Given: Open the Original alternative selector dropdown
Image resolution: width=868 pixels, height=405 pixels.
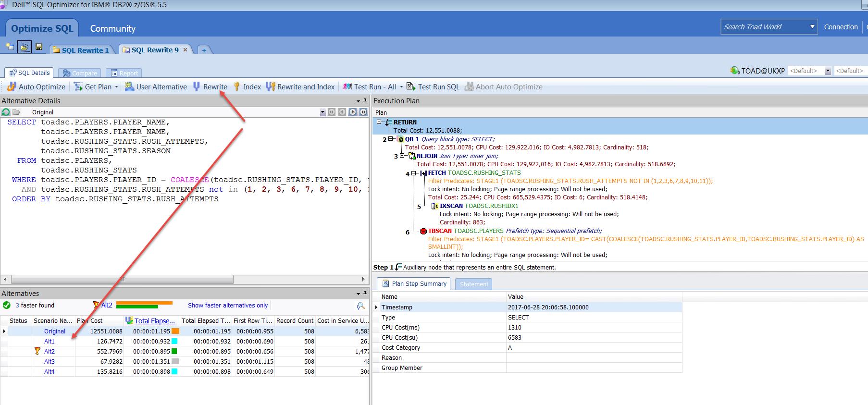Looking at the screenshot, I should click(322, 112).
